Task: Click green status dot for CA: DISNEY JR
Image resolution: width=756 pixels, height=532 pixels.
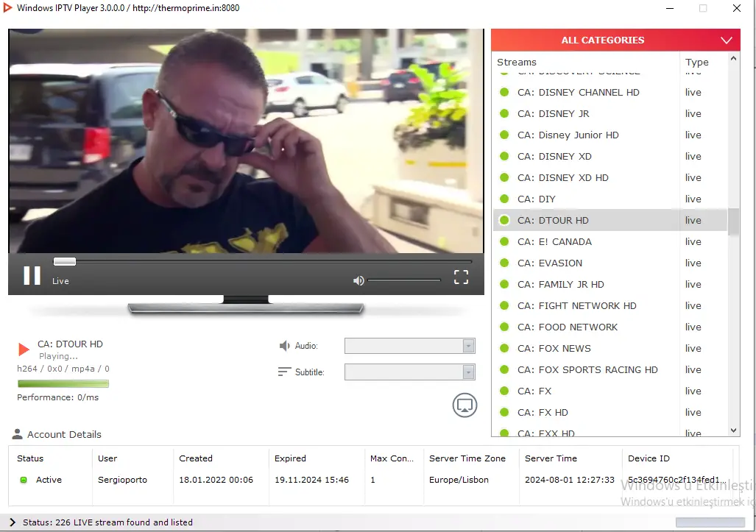Action: pos(504,113)
